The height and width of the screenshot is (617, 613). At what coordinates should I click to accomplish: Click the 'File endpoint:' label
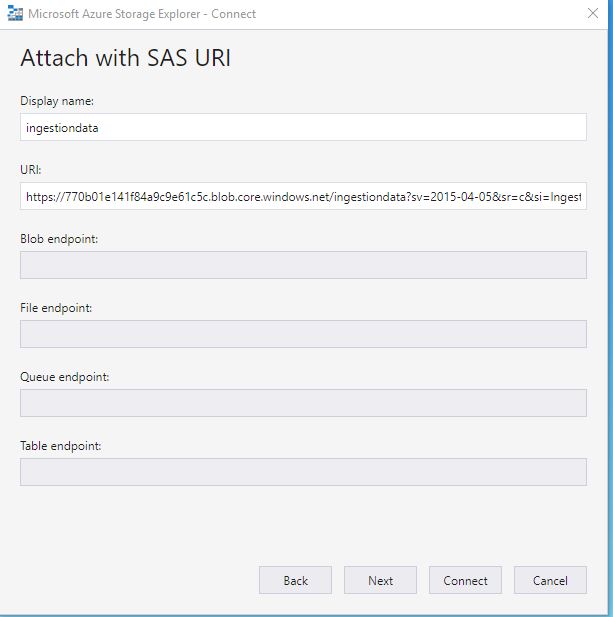tap(56, 308)
